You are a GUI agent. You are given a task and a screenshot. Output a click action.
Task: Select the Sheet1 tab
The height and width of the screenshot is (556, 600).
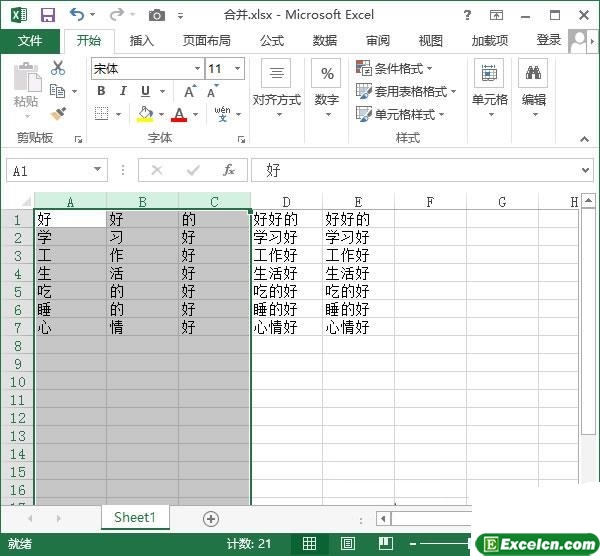(x=135, y=517)
